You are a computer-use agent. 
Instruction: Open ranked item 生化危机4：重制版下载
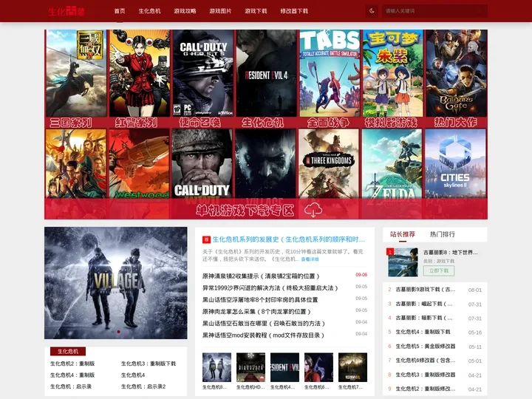tap(423, 332)
